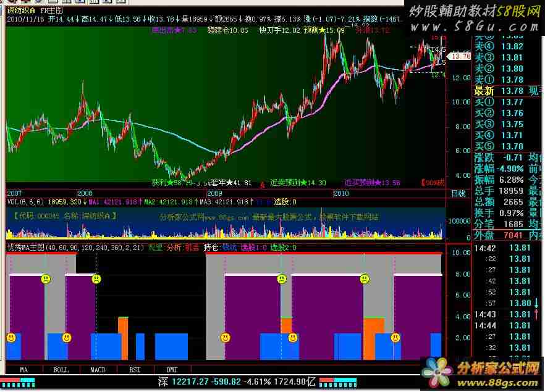Viewport: 545px width, 392px height.
Task: Click the 稳建仓10.85 label
Action: (x=228, y=30)
